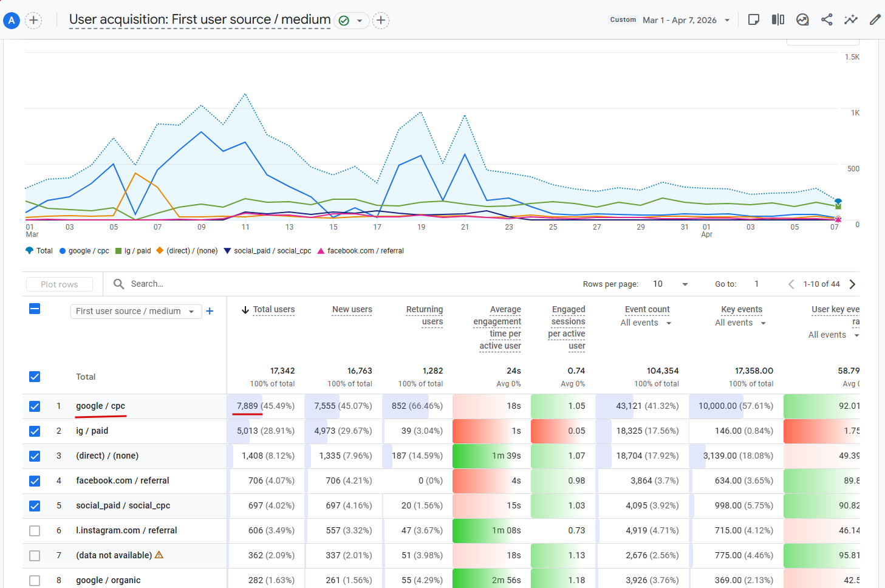This screenshot has width=885, height=588.
Task: Add secondary dimension with blue plus
Action: point(210,311)
